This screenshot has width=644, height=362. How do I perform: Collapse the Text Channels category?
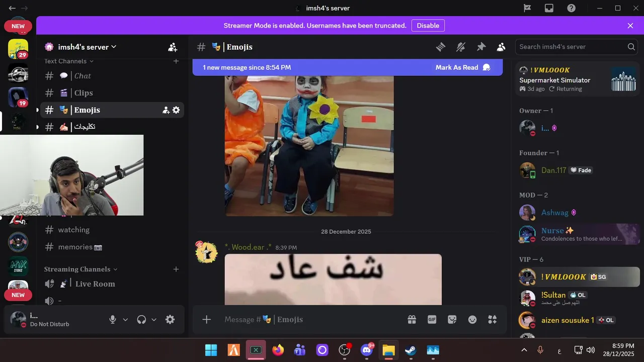coord(69,61)
